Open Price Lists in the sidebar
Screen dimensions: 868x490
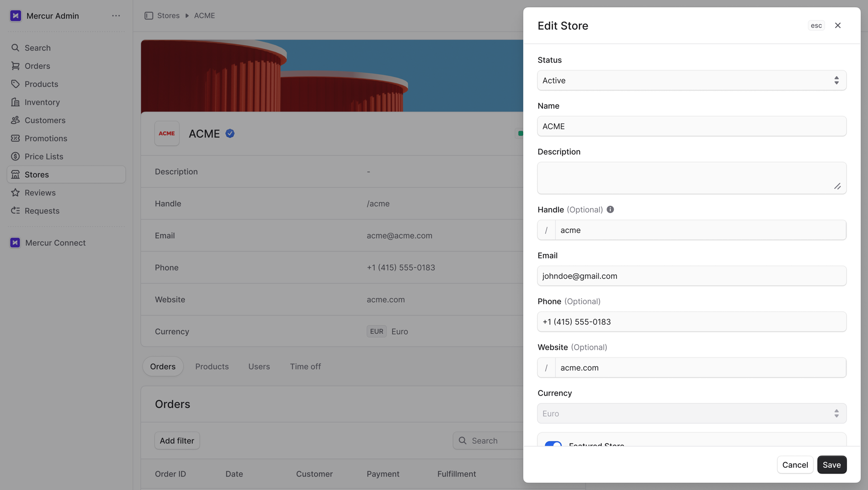(66, 157)
